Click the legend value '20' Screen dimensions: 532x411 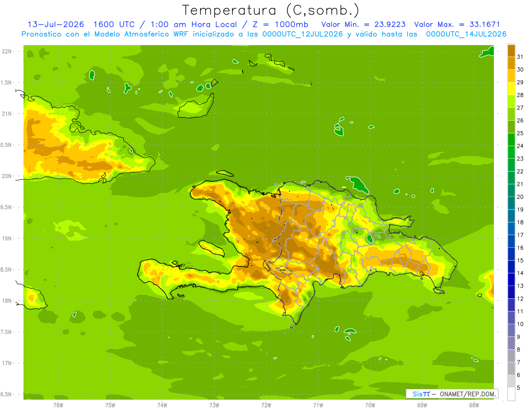520,197
